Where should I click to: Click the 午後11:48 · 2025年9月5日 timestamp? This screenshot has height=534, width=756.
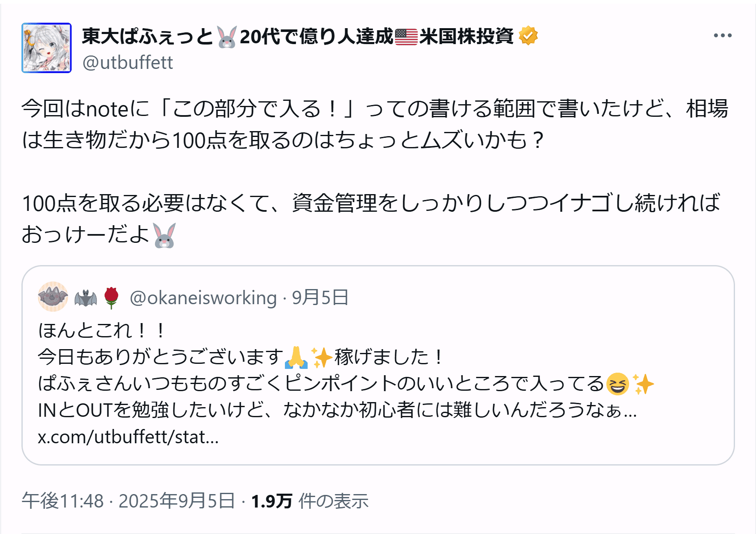pos(128,501)
